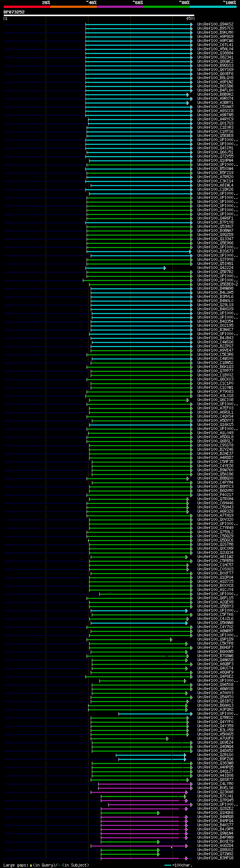This screenshot has height=868, width=240.
Task: Open hit UniRef100_C7YR49
Action: (x=215, y=528)
